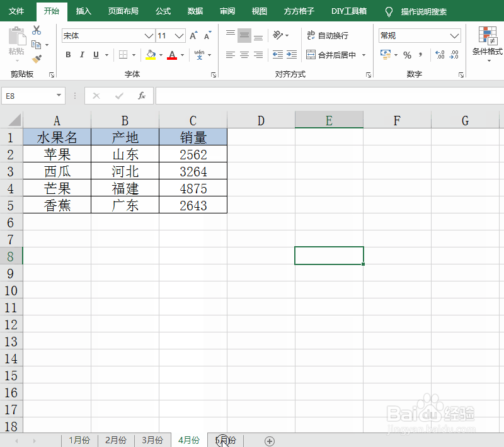Click the lightbulb Tell Me icon
This screenshot has width=504, height=447.
pos(389,12)
